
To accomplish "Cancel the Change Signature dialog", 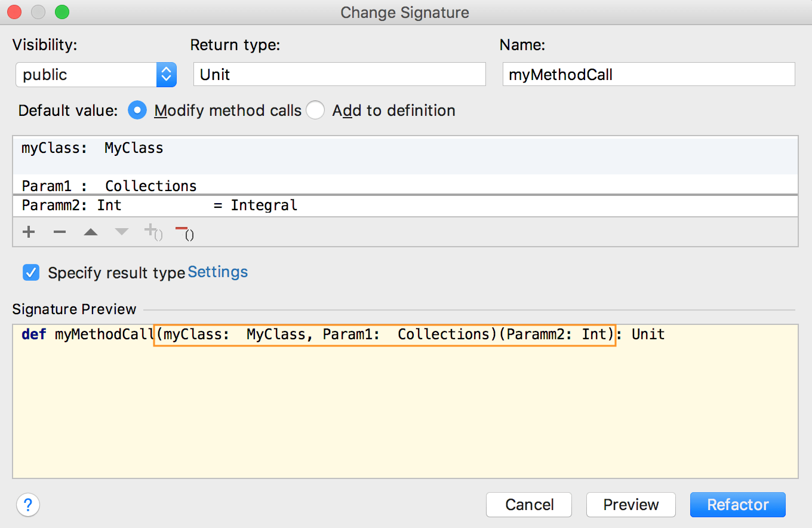I will (528, 504).
